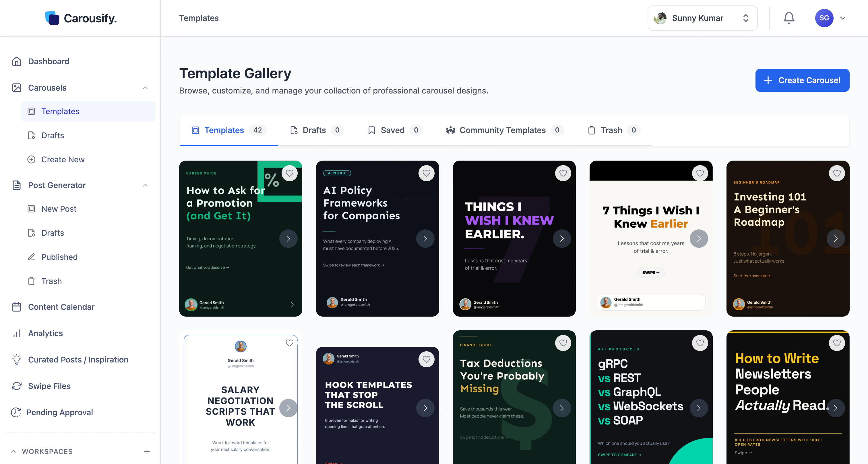
Task: Next slide on Salary Negotiation Scripts card
Action: tap(288, 408)
